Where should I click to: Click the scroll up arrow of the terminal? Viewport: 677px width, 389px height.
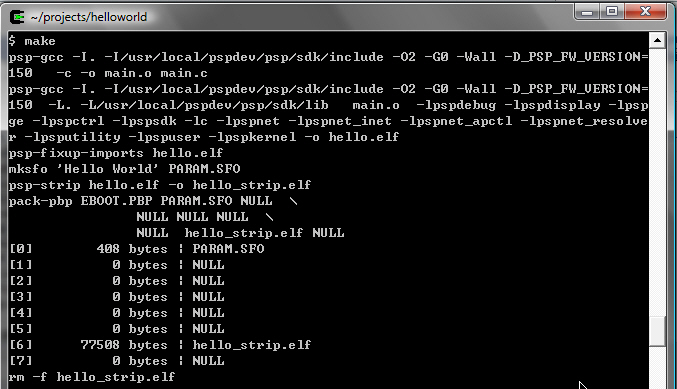point(657,41)
